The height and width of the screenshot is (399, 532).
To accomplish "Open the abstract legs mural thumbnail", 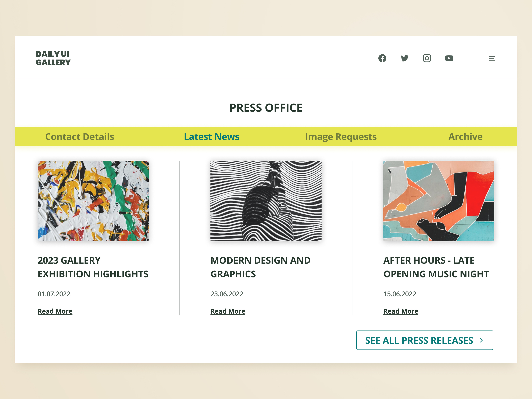I will tap(439, 201).
